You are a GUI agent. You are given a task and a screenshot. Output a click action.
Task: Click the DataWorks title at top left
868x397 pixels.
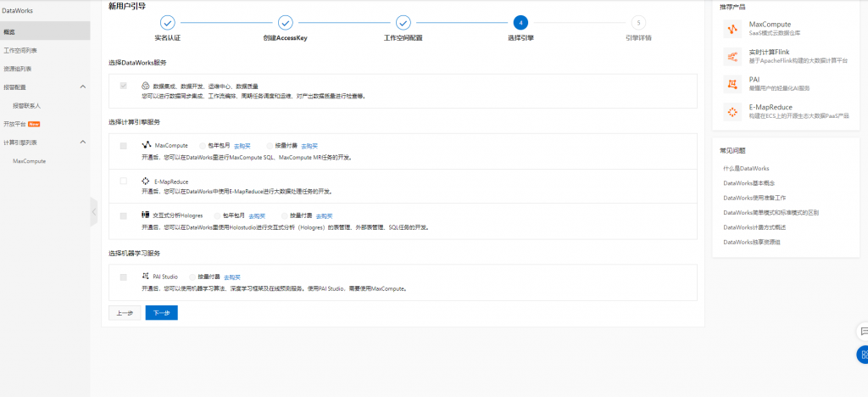tap(15, 10)
